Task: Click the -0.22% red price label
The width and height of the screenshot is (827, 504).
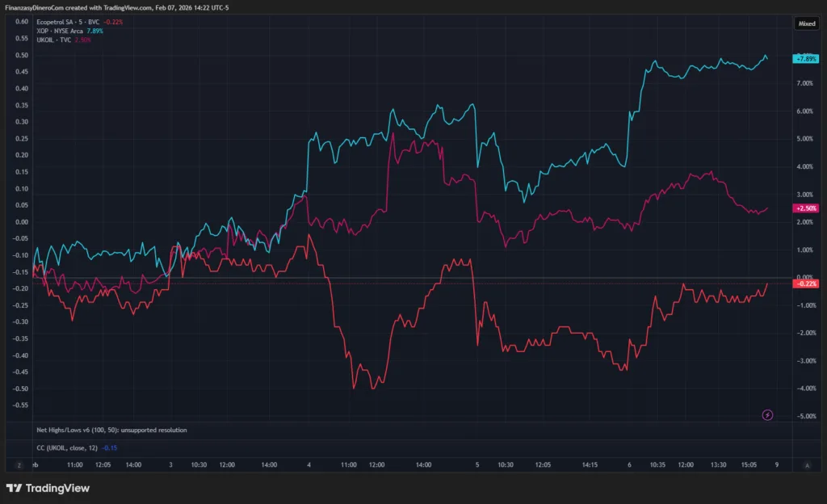Action: coord(806,283)
